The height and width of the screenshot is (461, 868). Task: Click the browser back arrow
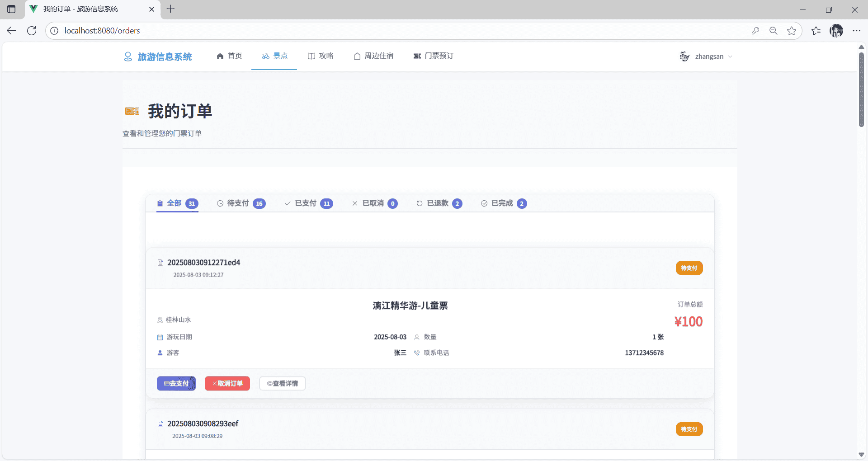click(x=11, y=31)
